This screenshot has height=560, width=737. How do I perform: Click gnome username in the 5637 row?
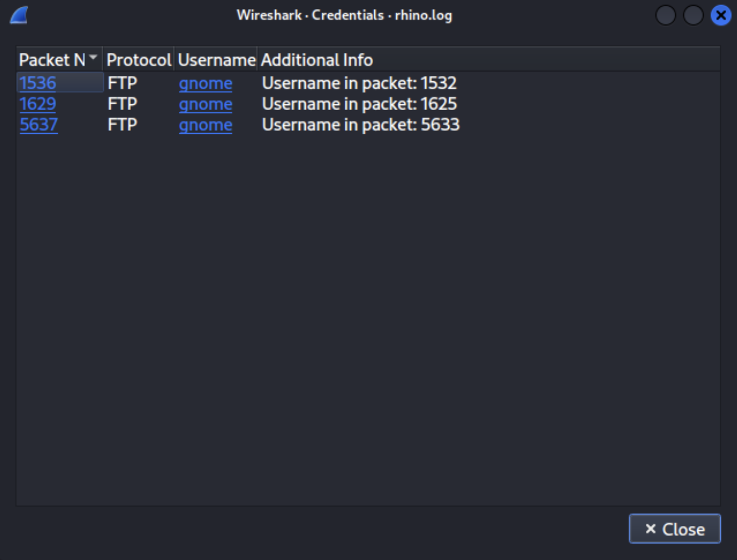pos(205,125)
